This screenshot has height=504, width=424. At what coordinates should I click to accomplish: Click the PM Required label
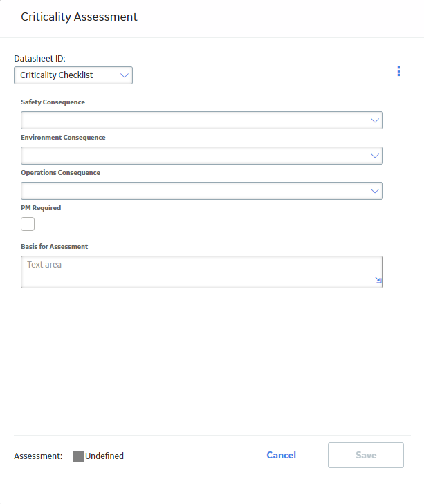(x=41, y=208)
